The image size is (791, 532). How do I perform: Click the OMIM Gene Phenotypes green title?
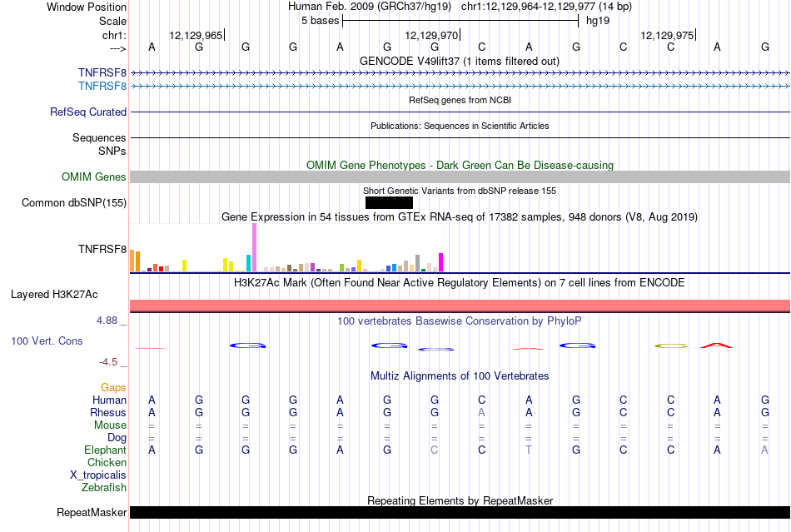(x=460, y=166)
